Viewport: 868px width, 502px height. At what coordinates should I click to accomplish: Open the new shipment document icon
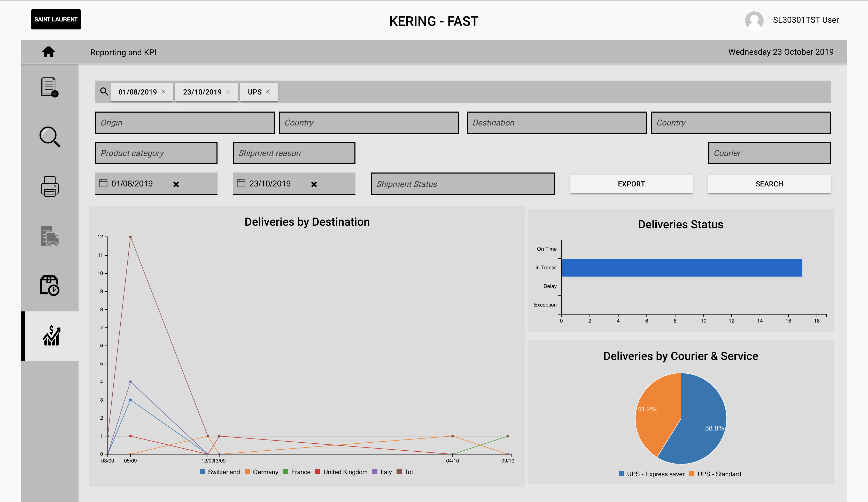(x=49, y=87)
